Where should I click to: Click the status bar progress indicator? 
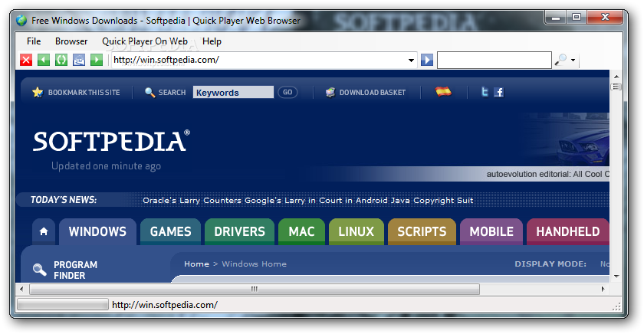[63, 305]
